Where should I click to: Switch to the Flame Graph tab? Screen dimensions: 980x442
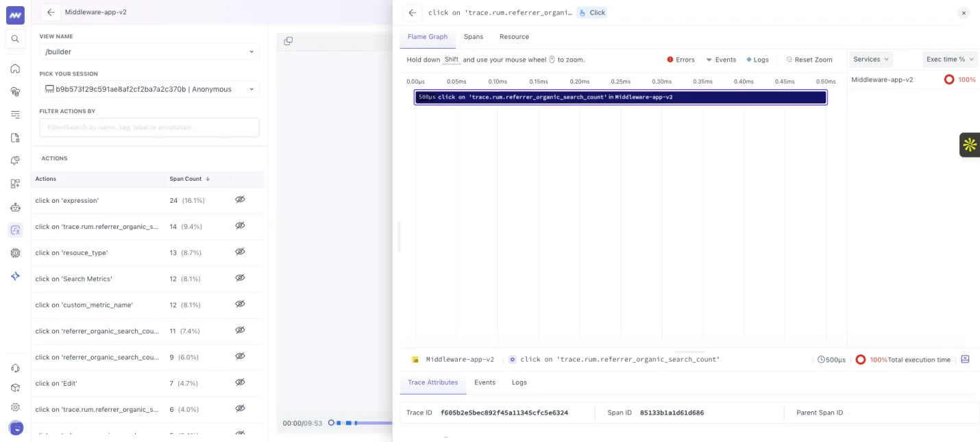coord(428,37)
